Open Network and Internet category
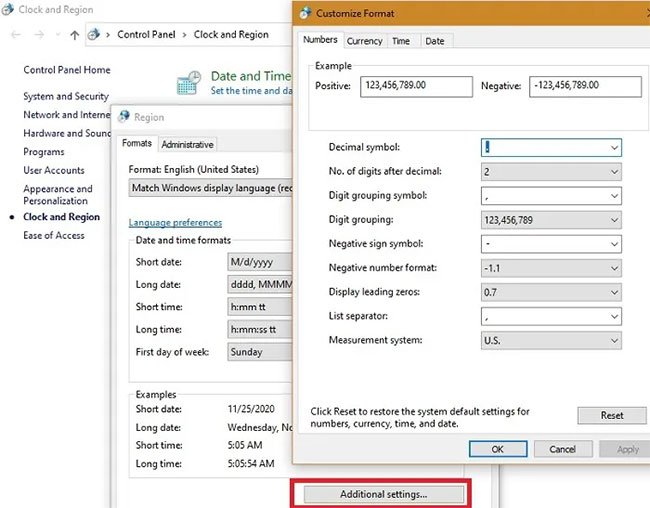Image resolution: width=650 pixels, height=508 pixels. (67, 114)
